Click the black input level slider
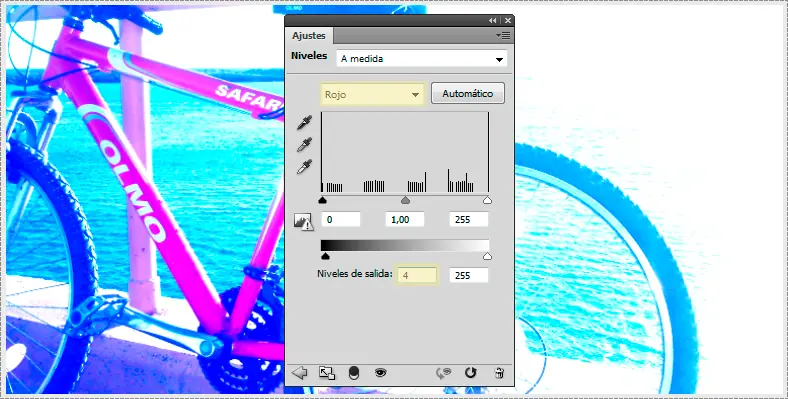The height and width of the screenshot is (399, 788). click(x=323, y=201)
